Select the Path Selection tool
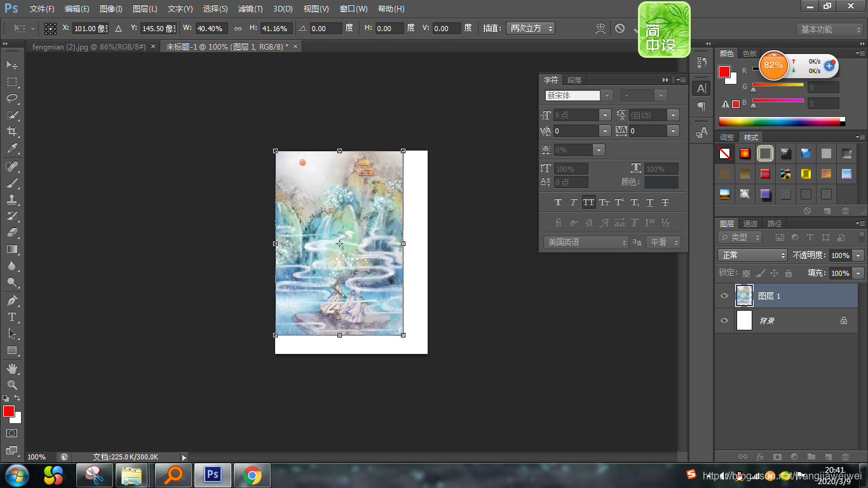The width and height of the screenshot is (868, 488). (12, 333)
